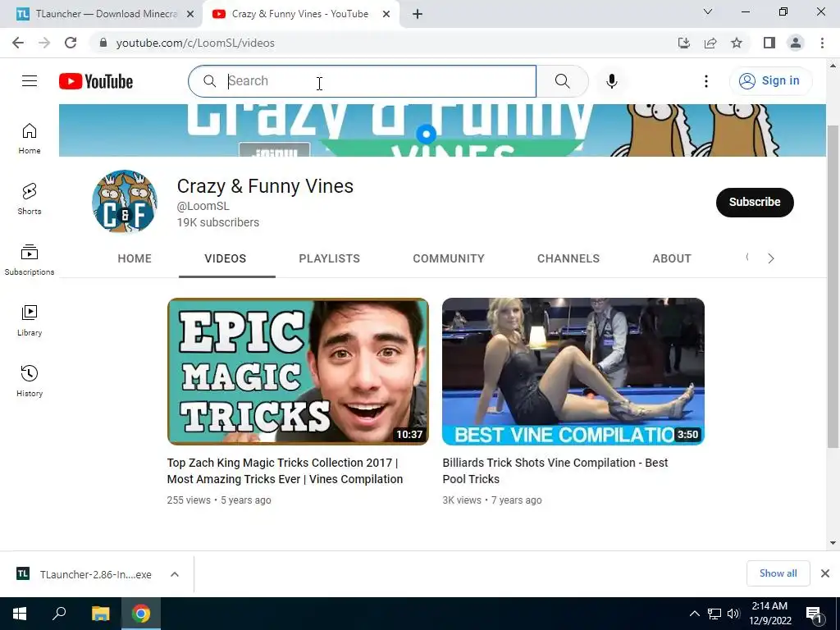
Task: Open Billiards Trick Shots Vine Compilation title
Action: click(x=555, y=471)
